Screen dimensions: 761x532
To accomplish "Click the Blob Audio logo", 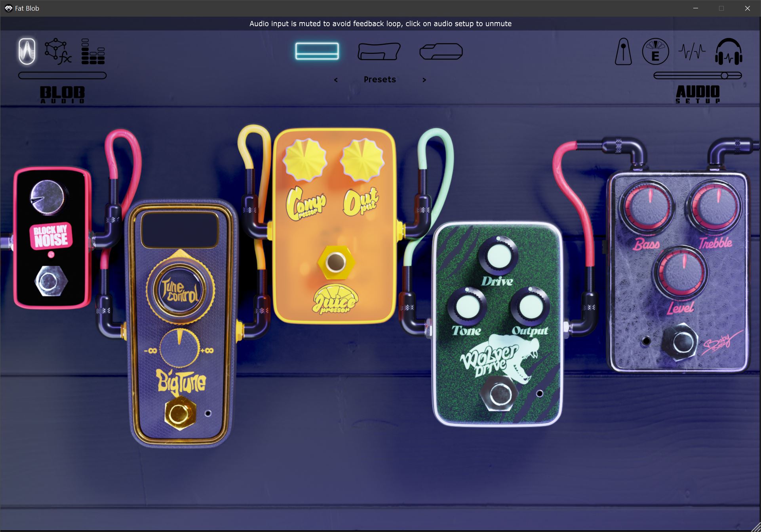I will [x=62, y=95].
